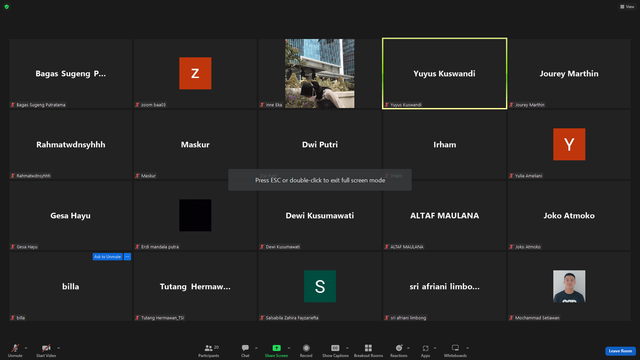Click muted mic icon beside Gesa Hayu label
The height and width of the screenshot is (360, 640).
pyautogui.click(x=13, y=247)
